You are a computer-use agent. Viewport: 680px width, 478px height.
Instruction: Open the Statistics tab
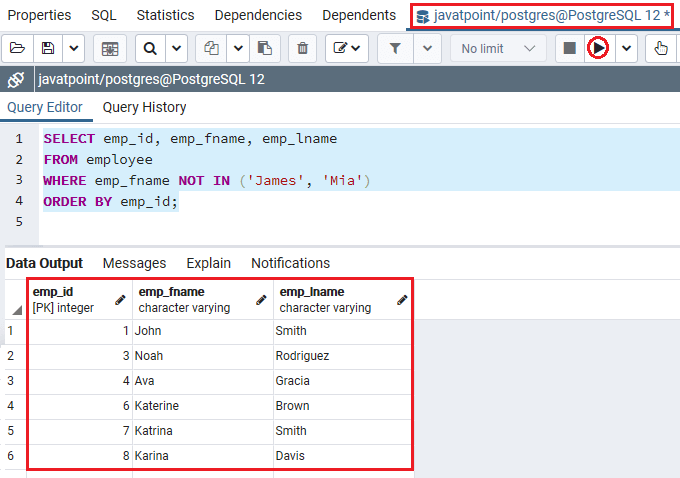point(165,15)
